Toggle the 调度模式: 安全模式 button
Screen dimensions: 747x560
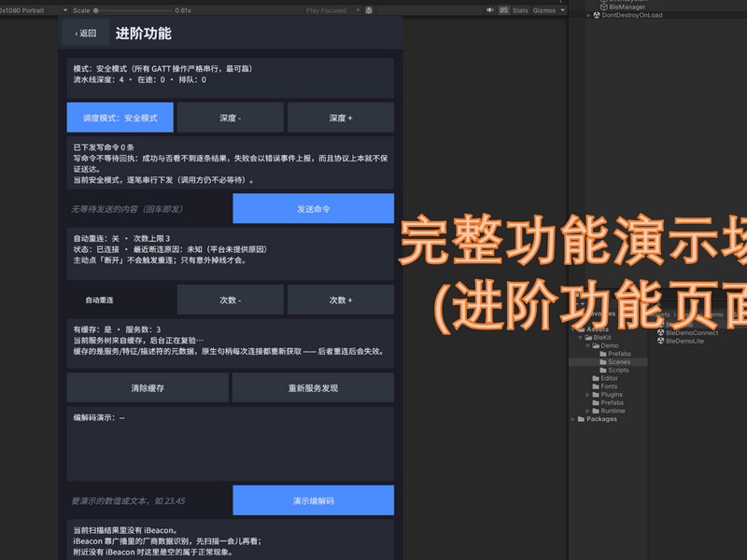point(120,118)
